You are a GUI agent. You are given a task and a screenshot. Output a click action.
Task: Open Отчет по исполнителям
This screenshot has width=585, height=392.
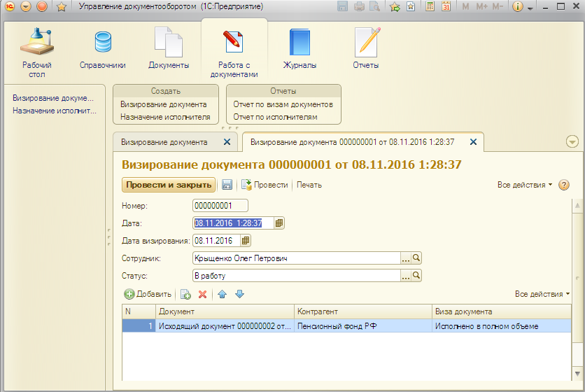(x=275, y=117)
